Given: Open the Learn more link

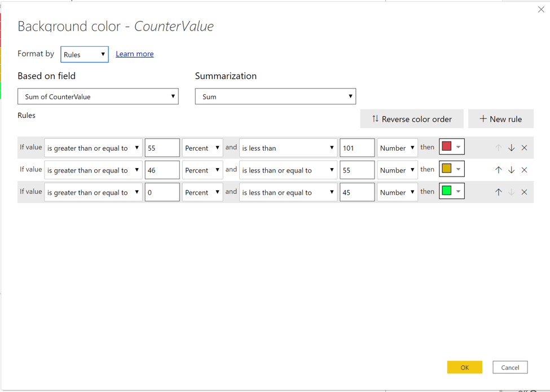Looking at the screenshot, I should (x=134, y=54).
